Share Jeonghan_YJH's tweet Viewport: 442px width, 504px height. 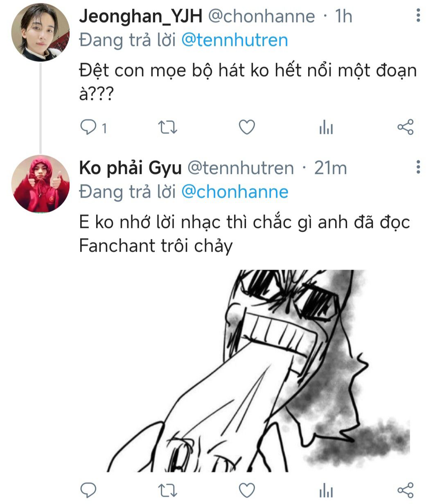coord(406,127)
